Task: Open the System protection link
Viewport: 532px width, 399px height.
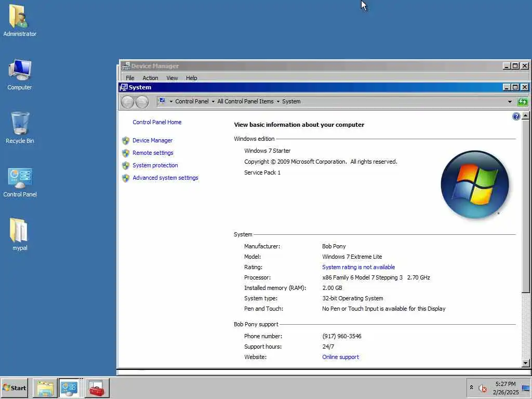Action: 155,165
